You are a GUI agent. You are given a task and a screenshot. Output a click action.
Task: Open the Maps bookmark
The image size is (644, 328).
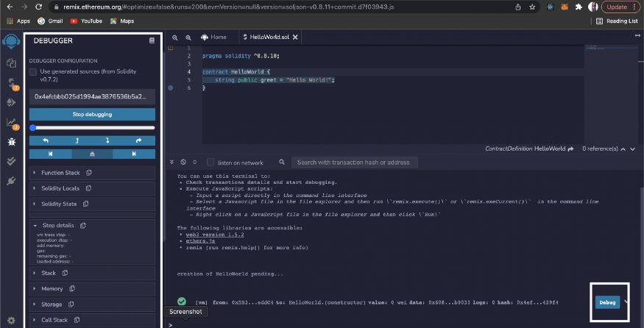[x=122, y=21]
